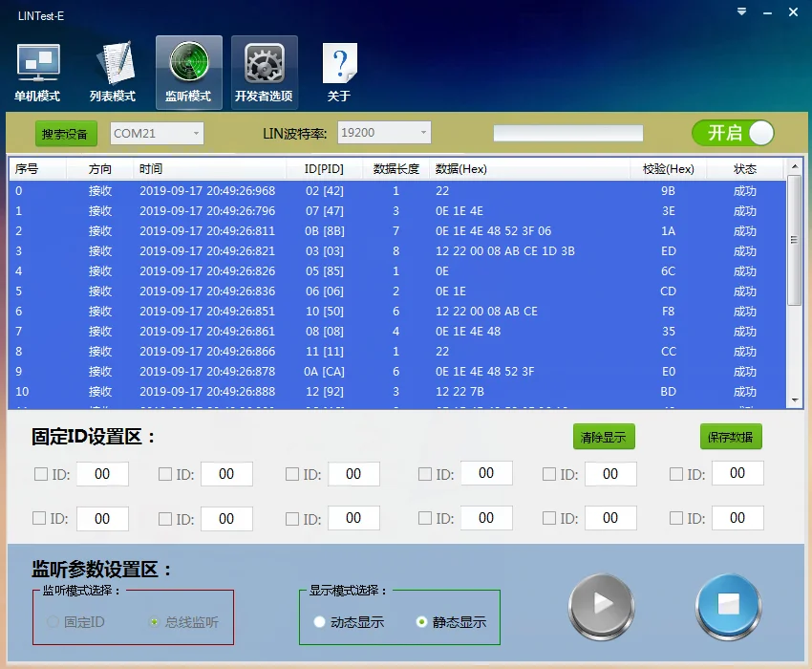This screenshot has width=812, height=669.
Task: Click the 关于 question mark icon
Action: (338, 59)
